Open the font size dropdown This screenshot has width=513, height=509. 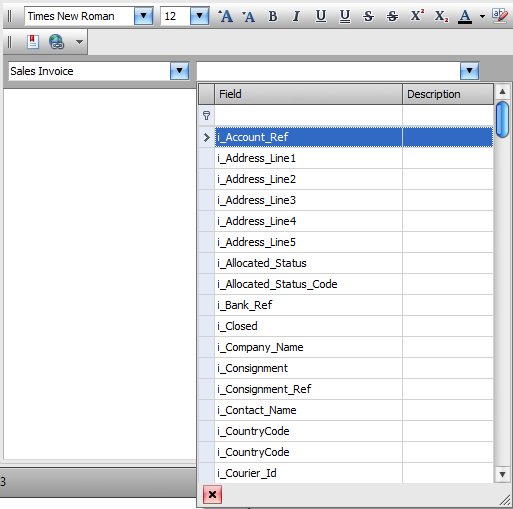coord(199,16)
